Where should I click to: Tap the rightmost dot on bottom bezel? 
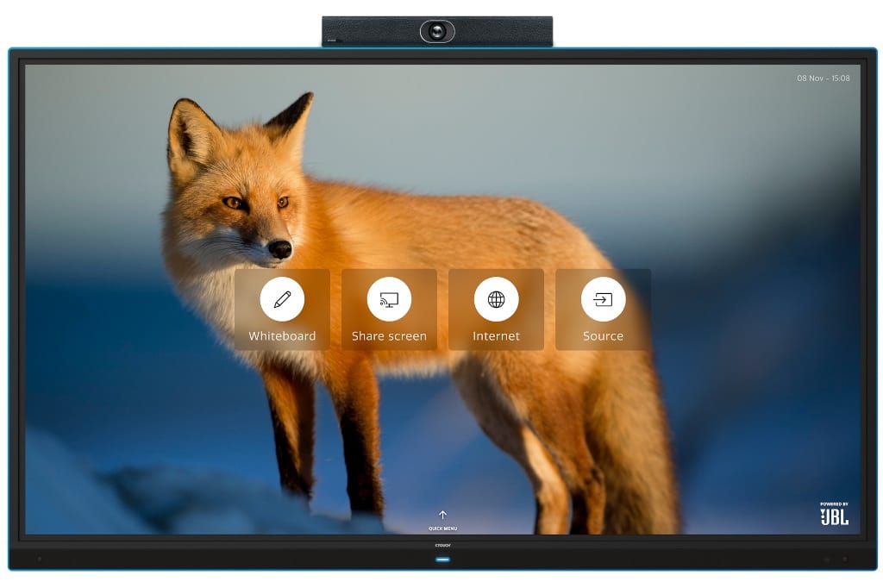pyautogui.click(x=844, y=559)
